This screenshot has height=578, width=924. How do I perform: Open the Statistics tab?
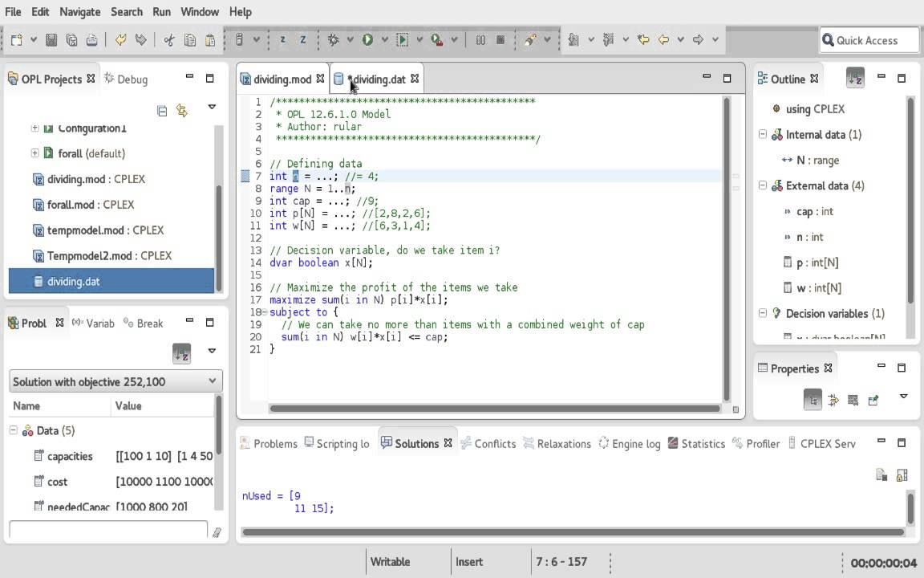(696, 443)
